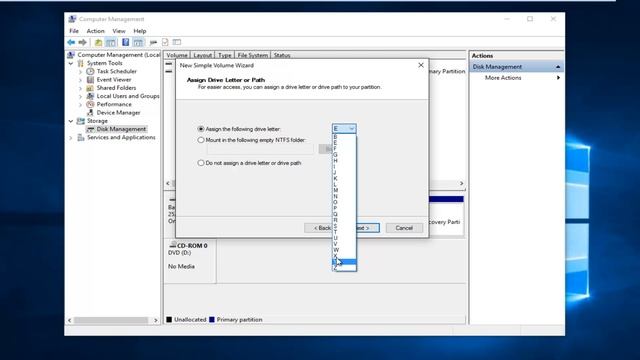Collapse the Disk Management header in Actions pane
Image resolution: width=640 pixels, height=360 pixels.
tap(558, 67)
